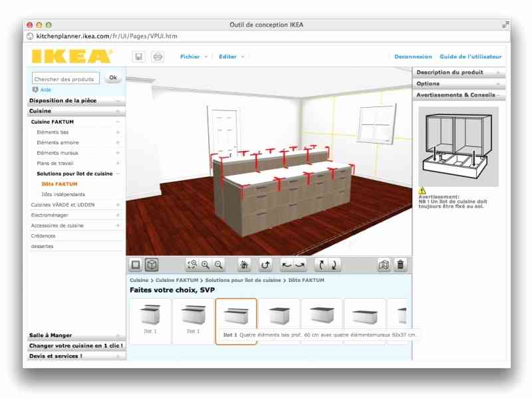Open Crédences category

(x=43, y=236)
